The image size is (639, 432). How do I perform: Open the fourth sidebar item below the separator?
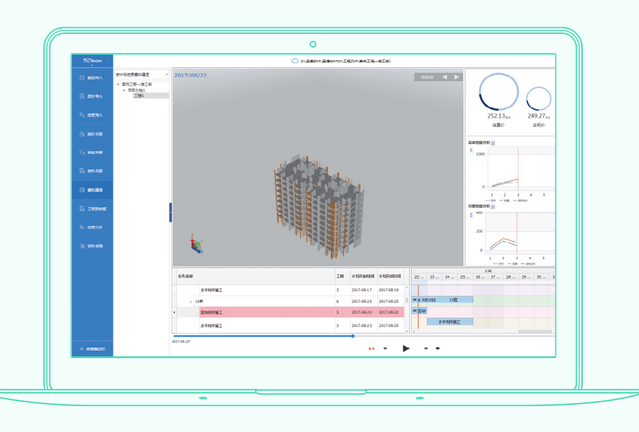pos(92,134)
